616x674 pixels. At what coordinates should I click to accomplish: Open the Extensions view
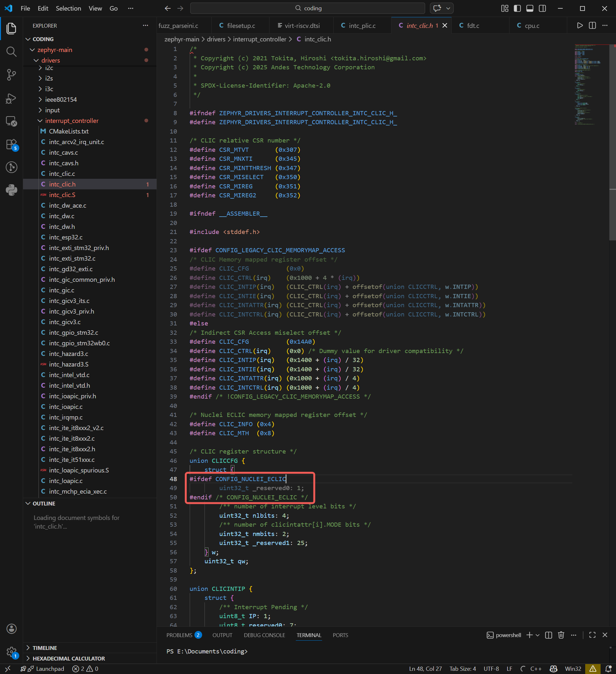click(11, 144)
